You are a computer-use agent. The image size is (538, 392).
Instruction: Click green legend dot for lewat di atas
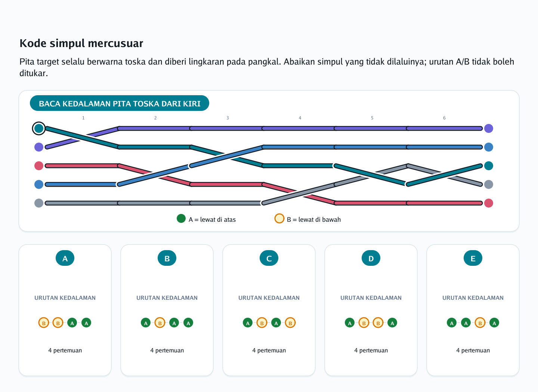coord(181,218)
